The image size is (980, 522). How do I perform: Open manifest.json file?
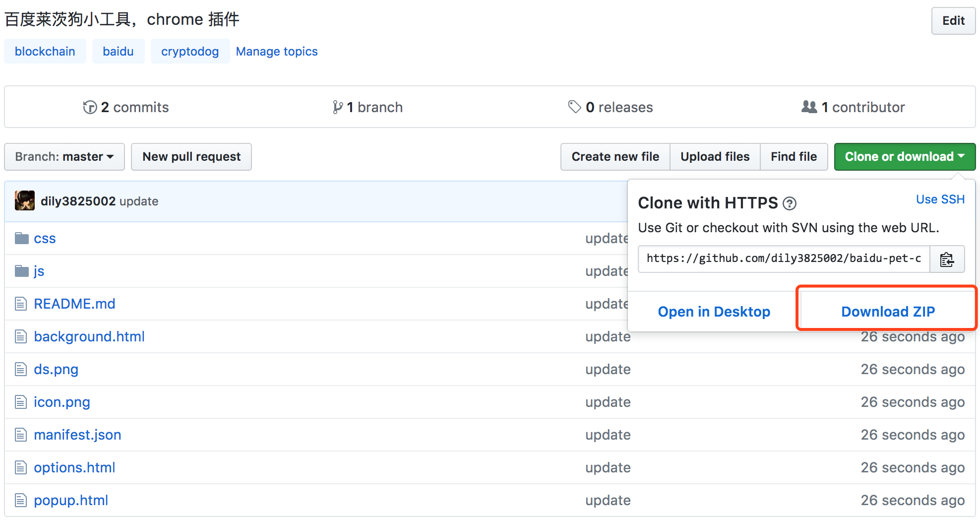(x=77, y=435)
